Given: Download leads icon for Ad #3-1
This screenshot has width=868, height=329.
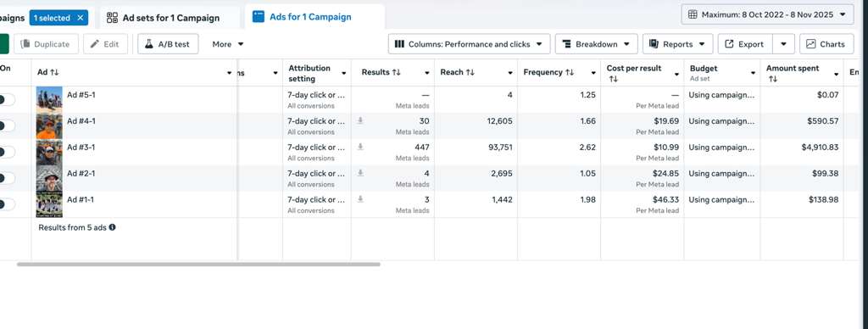Looking at the screenshot, I should [x=360, y=147].
